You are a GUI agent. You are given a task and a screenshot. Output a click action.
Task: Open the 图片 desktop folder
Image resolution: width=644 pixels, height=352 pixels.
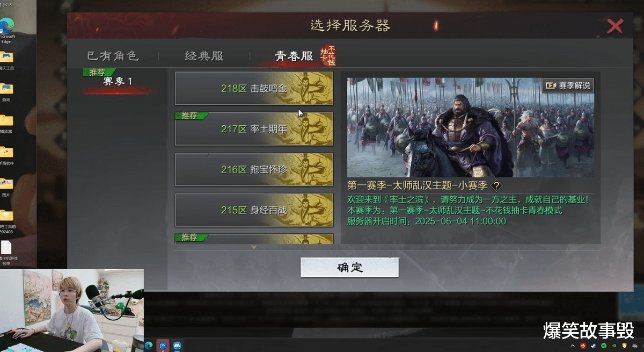[x=6, y=187]
